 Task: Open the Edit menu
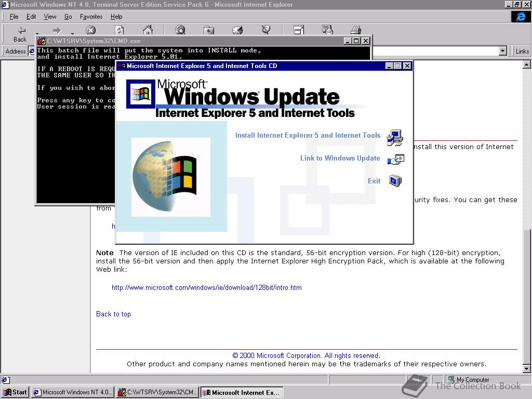tap(31, 17)
